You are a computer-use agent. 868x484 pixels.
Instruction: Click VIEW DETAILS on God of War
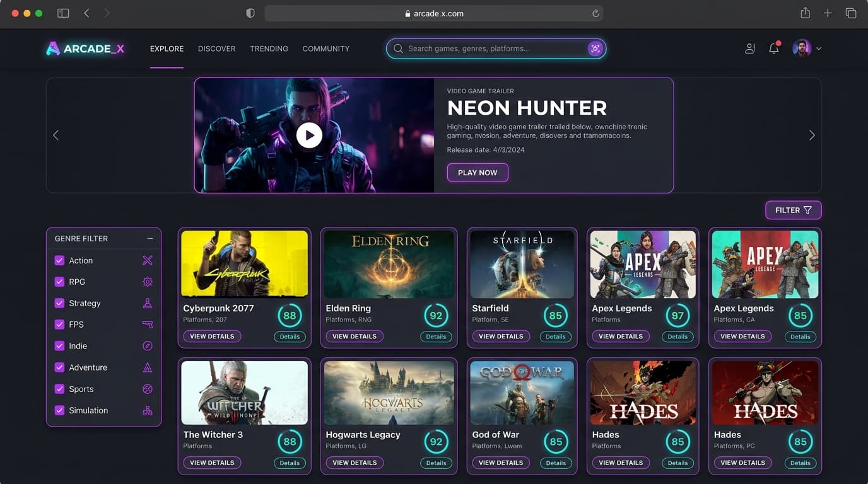click(x=501, y=463)
